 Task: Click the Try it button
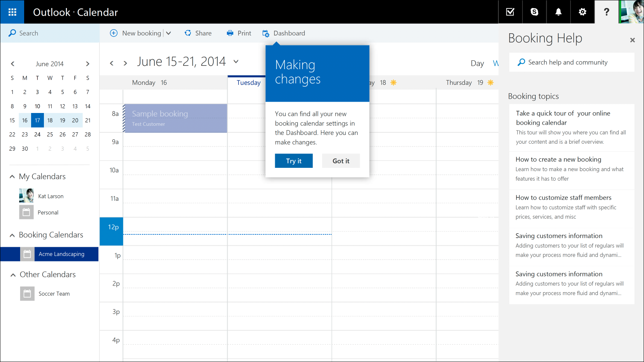[x=294, y=161]
